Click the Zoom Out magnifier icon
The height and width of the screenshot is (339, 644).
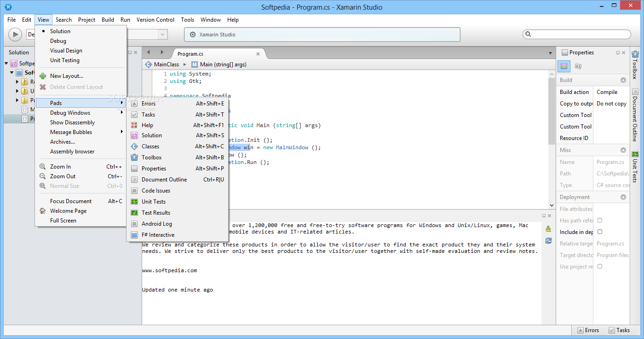tap(43, 176)
